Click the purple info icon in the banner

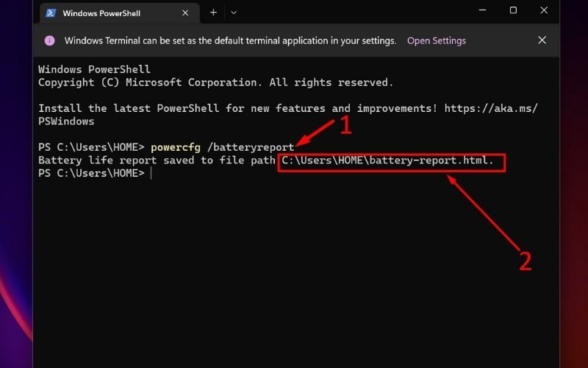[x=50, y=40]
